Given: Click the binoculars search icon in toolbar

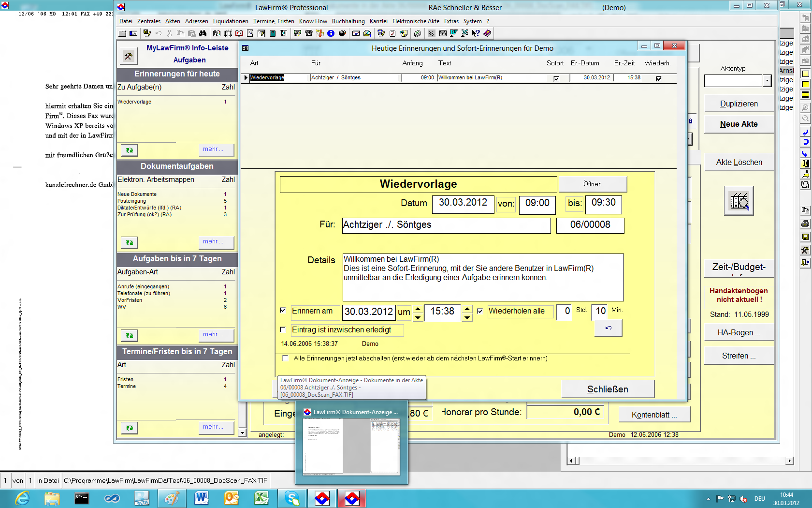Looking at the screenshot, I should [203, 33].
